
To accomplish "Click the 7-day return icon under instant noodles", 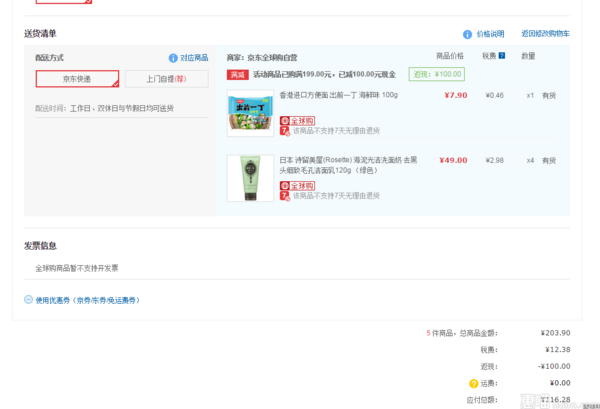I will (285, 131).
